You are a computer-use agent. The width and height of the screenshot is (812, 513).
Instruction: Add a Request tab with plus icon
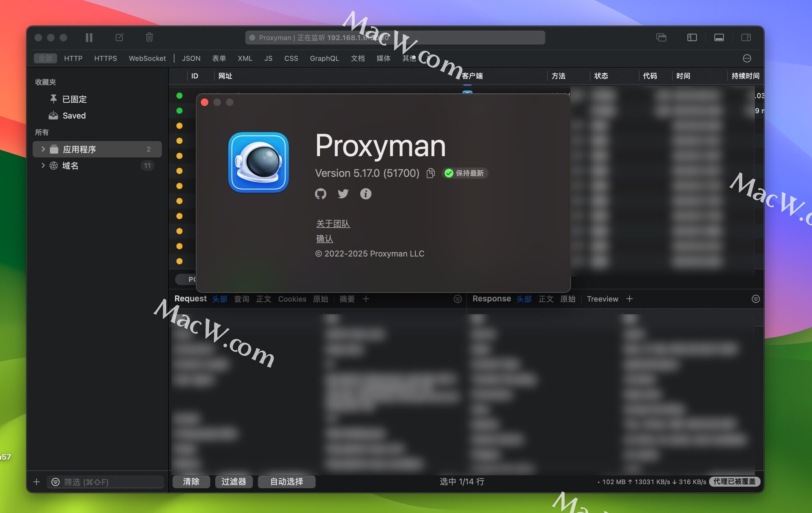pos(366,299)
